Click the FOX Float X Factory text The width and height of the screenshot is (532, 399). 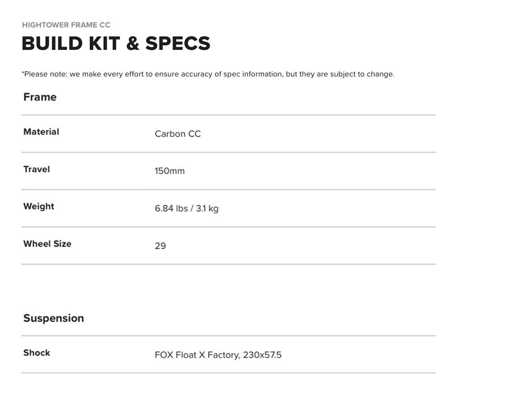click(x=197, y=355)
